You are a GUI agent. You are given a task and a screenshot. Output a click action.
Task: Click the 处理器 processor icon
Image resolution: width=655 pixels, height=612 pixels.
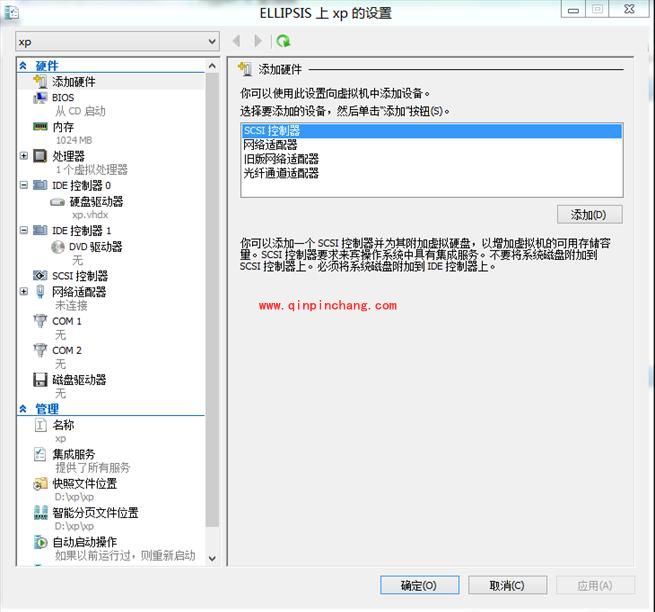pos(40,156)
